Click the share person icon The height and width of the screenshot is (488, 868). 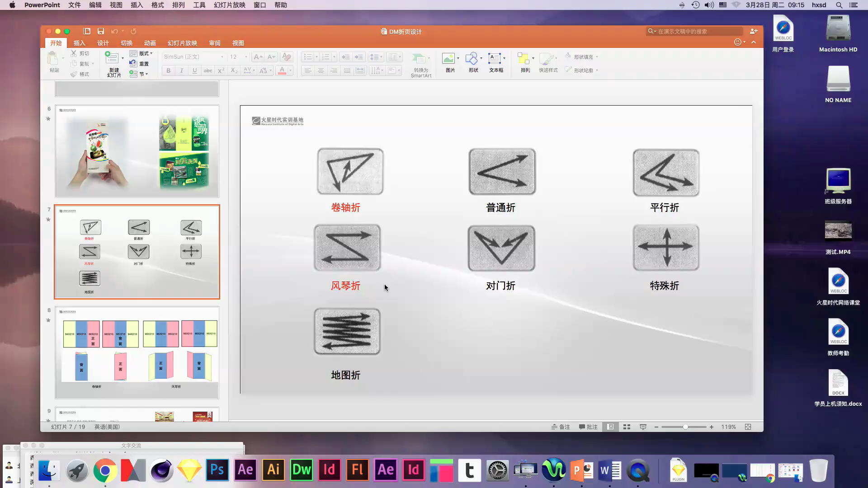pos(753,31)
